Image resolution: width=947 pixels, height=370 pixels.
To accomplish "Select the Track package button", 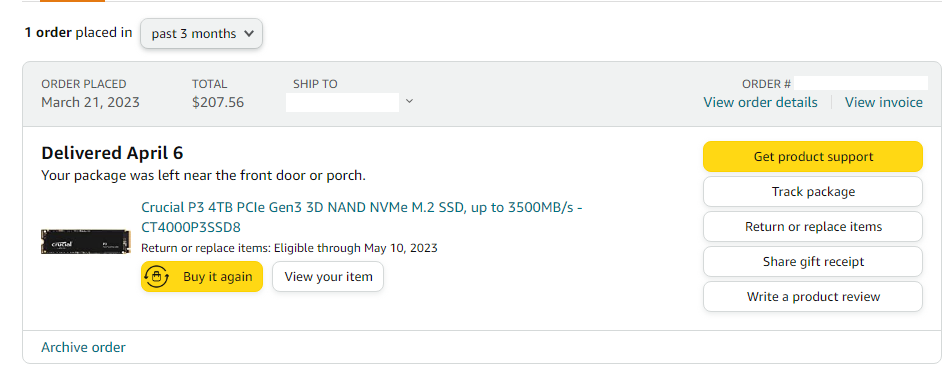I will click(813, 191).
